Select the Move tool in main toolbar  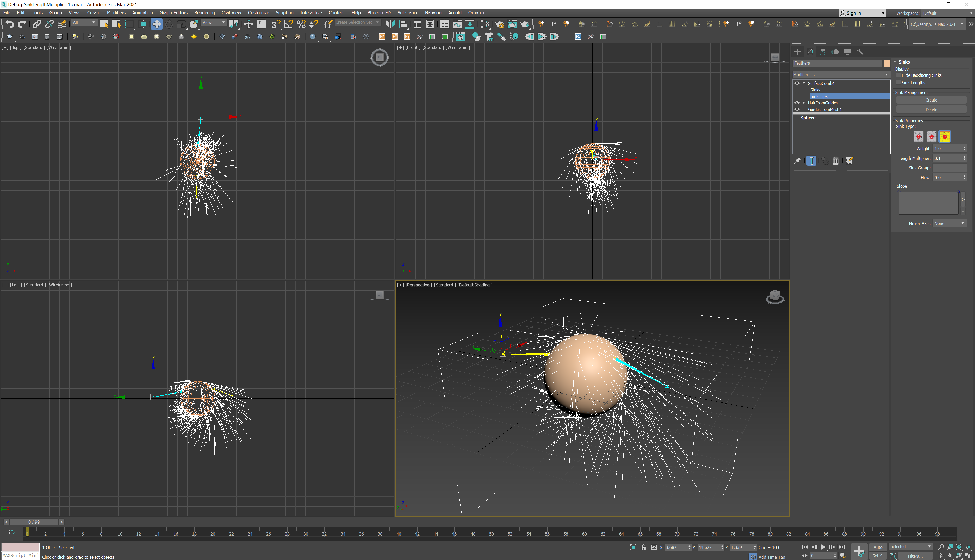(156, 24)
